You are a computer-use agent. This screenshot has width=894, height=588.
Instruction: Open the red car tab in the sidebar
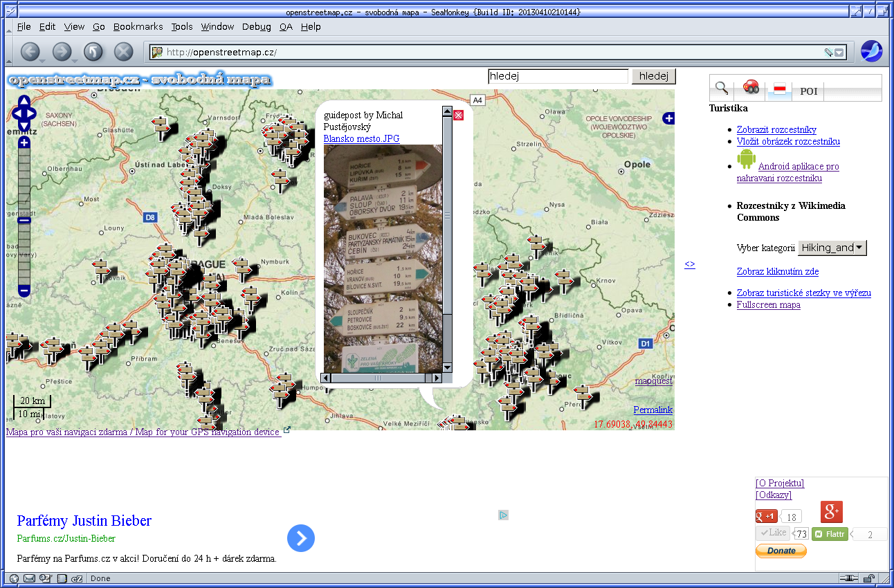point(751,88)
